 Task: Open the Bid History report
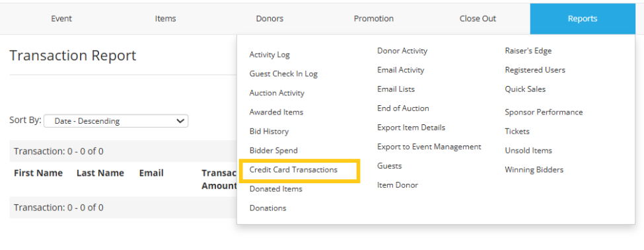[269, 132]
